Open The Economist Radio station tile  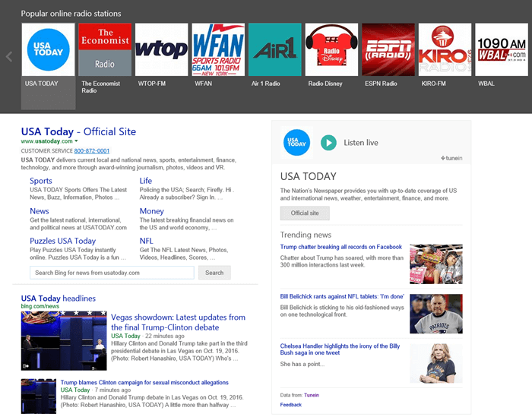[x=105, y=49]
